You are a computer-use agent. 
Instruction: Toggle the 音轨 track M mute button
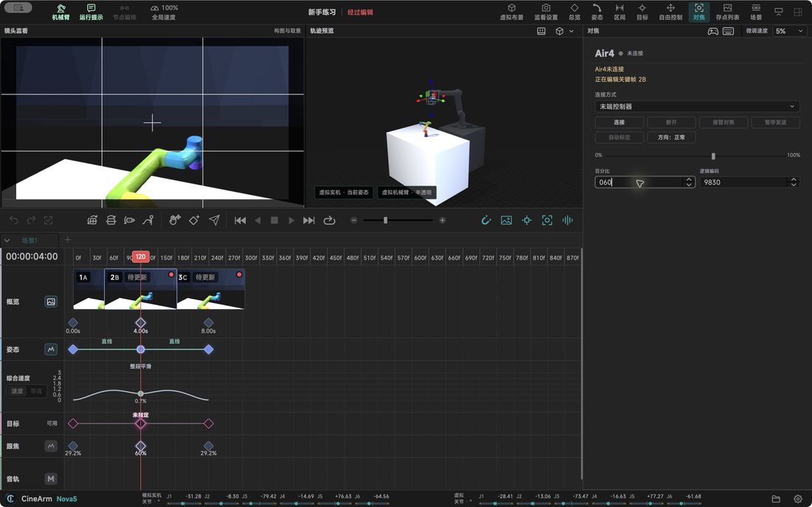click(51, 478)
